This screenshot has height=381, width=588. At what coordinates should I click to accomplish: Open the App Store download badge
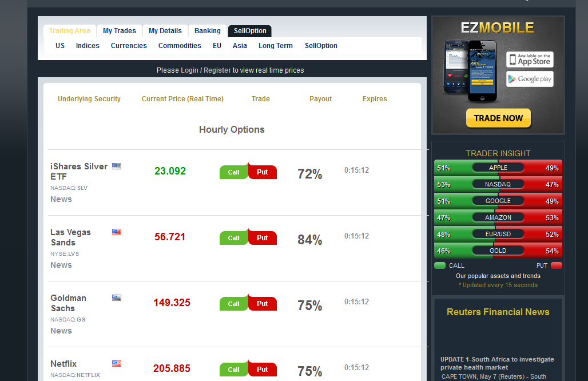click(530, 59)
